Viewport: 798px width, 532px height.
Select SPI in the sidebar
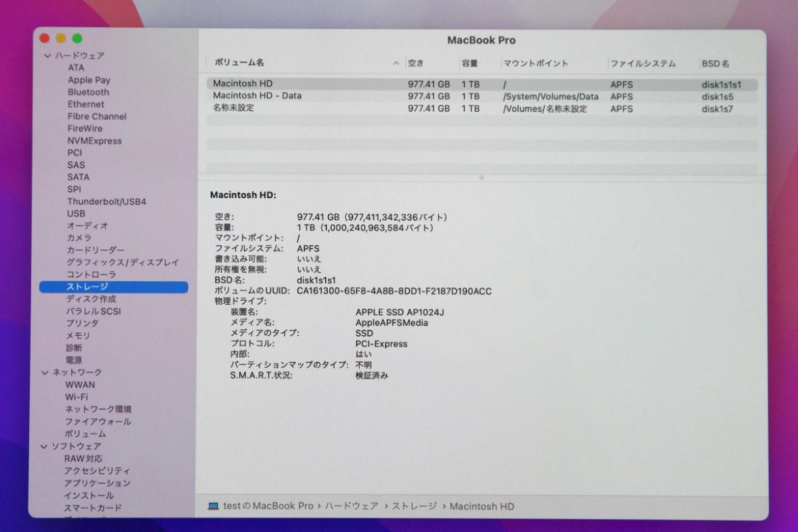(74, 189)
